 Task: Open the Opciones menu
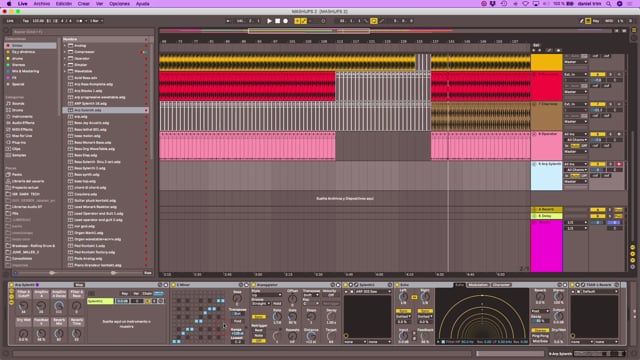pos(119,4)
